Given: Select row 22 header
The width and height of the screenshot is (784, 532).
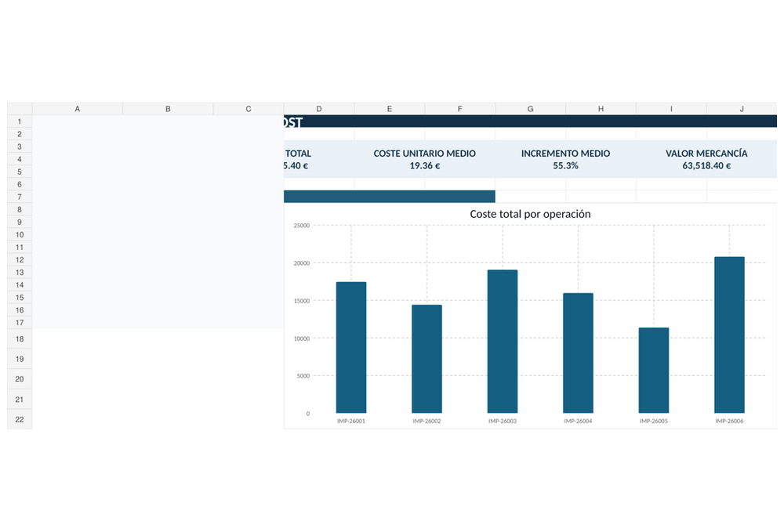Looking at the screenshot, I should [20, 419].
